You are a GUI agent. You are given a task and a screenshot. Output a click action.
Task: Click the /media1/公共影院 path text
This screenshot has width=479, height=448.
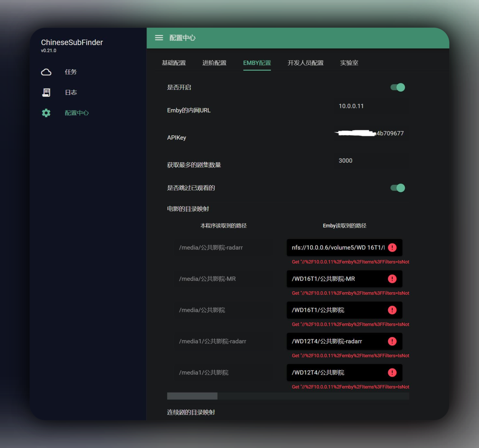pyautogui.click(x=203, y=372)
